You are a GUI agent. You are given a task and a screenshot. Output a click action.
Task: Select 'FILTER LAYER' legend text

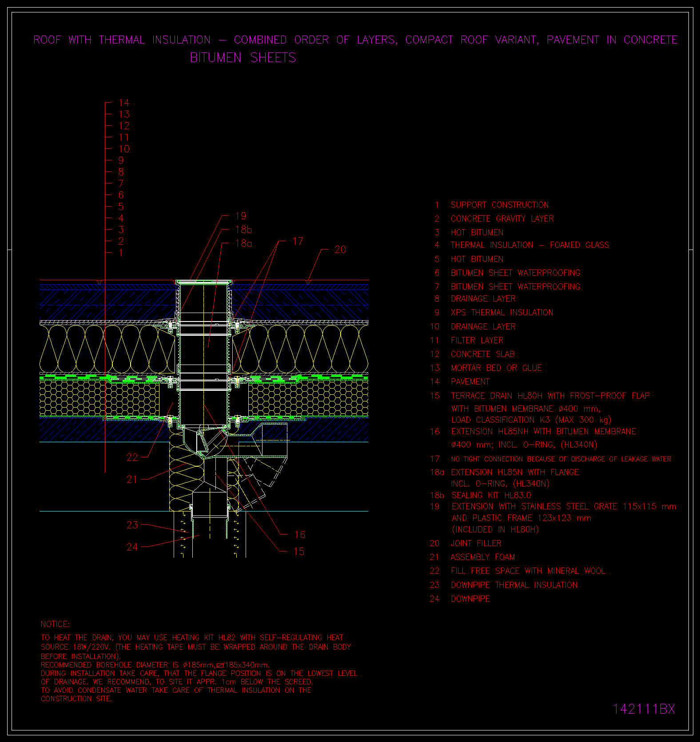(477, 340)
